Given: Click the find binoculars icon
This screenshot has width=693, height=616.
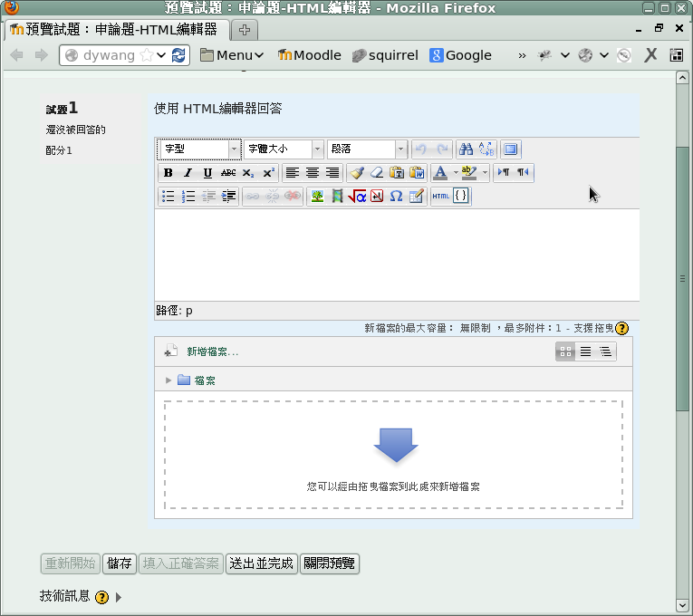Looking at the screenshot, I should click(x=466, y=149).
